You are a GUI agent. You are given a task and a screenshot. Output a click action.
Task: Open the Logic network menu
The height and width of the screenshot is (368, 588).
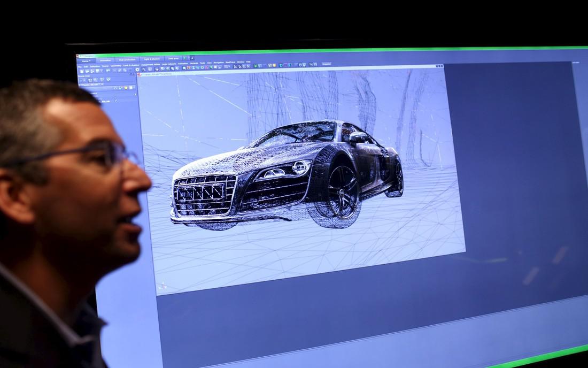coord(169,64)
